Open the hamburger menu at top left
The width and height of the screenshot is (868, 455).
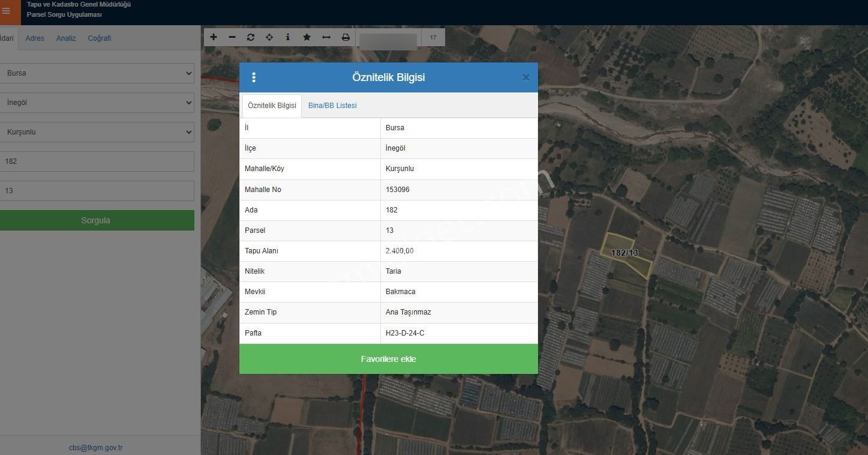click(7, 11)
